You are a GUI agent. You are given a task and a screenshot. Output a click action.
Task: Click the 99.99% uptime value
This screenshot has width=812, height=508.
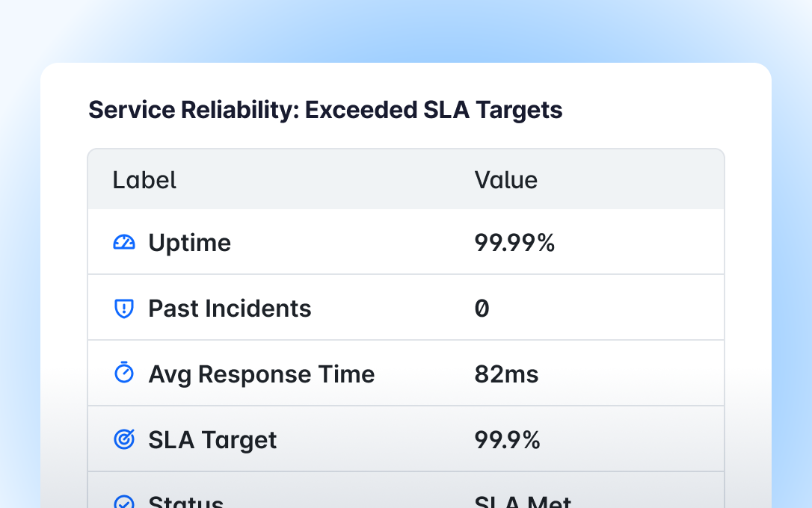[514, 243]
